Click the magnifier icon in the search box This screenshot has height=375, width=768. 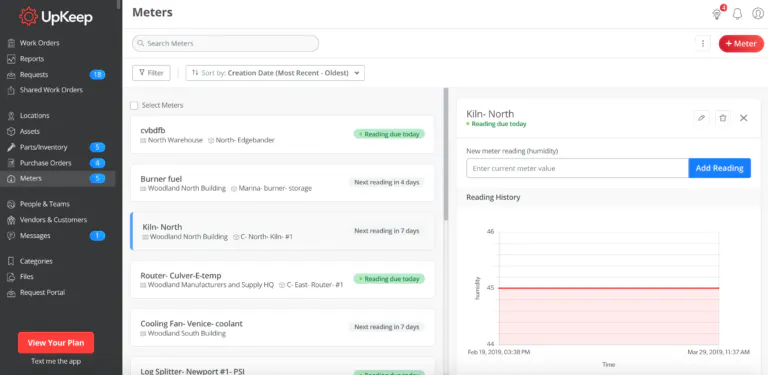click(x=141, y=44)
